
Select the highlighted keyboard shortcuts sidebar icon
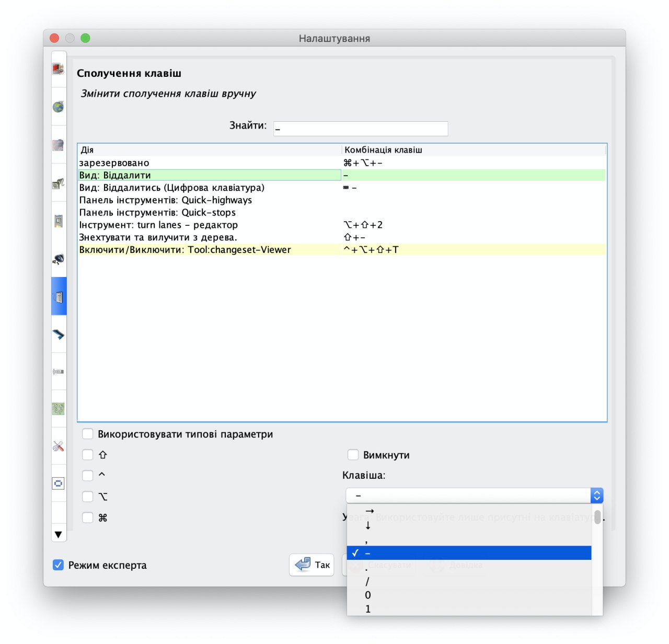(59, 296)
